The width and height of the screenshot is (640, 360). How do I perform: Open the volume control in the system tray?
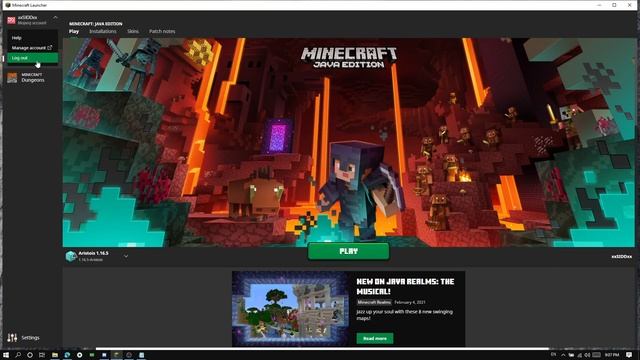(587, 355)
